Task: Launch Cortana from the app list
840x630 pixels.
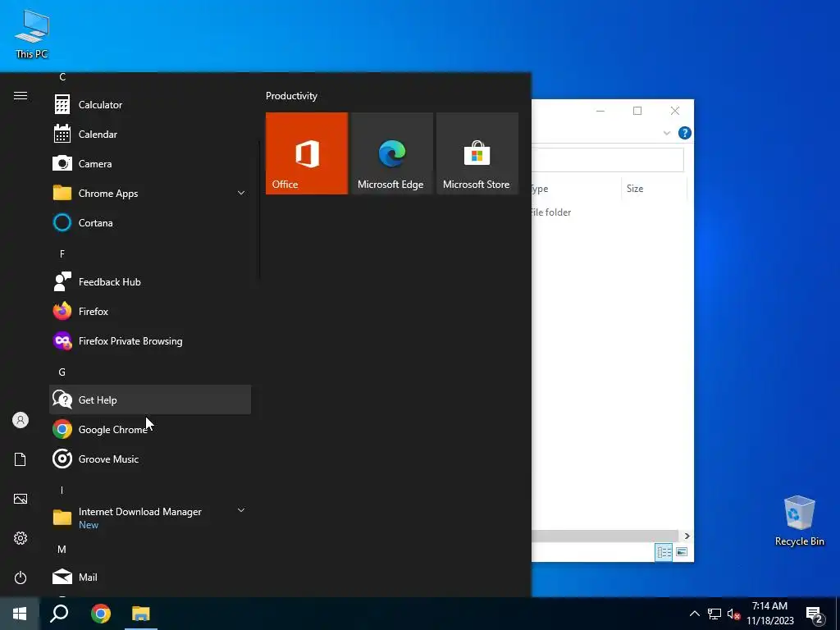Action: (x=150, y=222)
